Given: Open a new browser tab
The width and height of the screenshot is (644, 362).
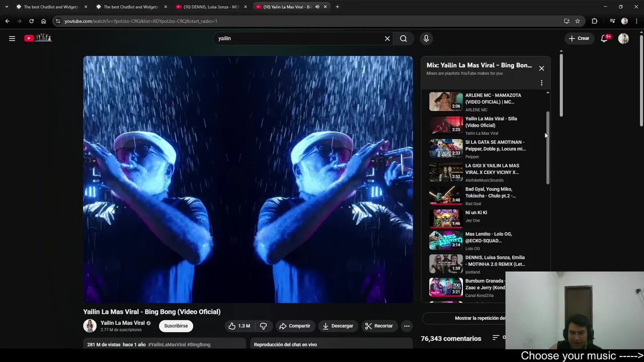Looking at the screenshot, I should tap(337, 7).
